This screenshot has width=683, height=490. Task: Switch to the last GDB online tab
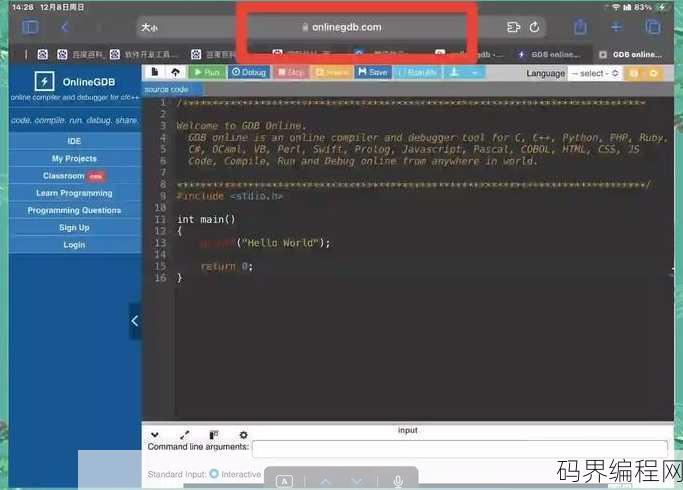point(631,54)
